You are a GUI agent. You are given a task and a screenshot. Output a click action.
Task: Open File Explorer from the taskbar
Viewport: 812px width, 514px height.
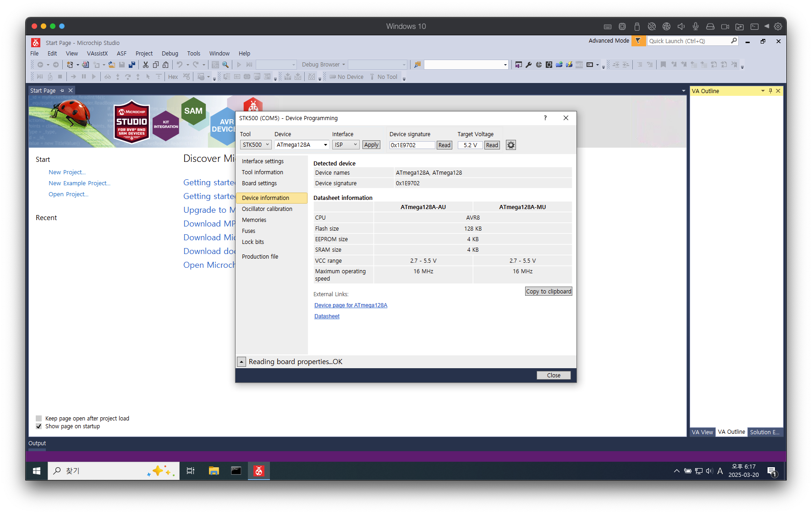[x=214, y=471]
